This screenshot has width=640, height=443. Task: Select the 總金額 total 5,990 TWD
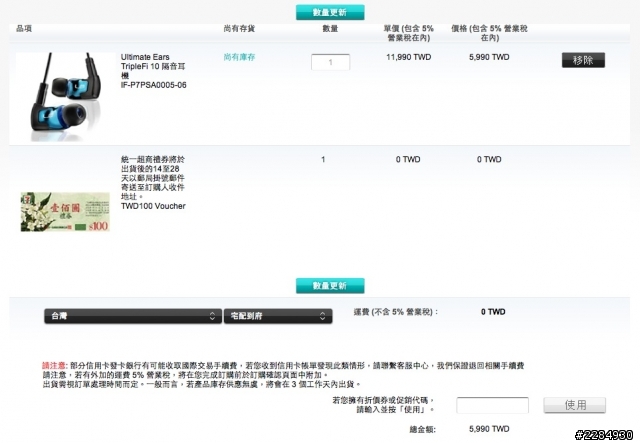(489, 429)
